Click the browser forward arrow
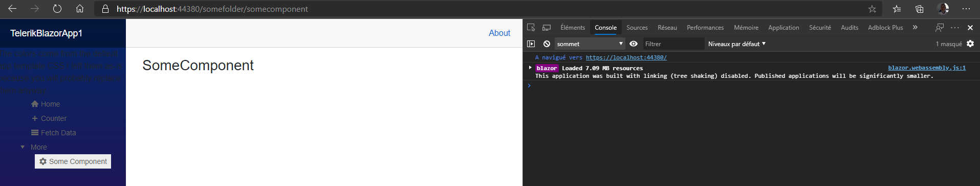Viewport: 980px width, 186px height. [34, 9]
